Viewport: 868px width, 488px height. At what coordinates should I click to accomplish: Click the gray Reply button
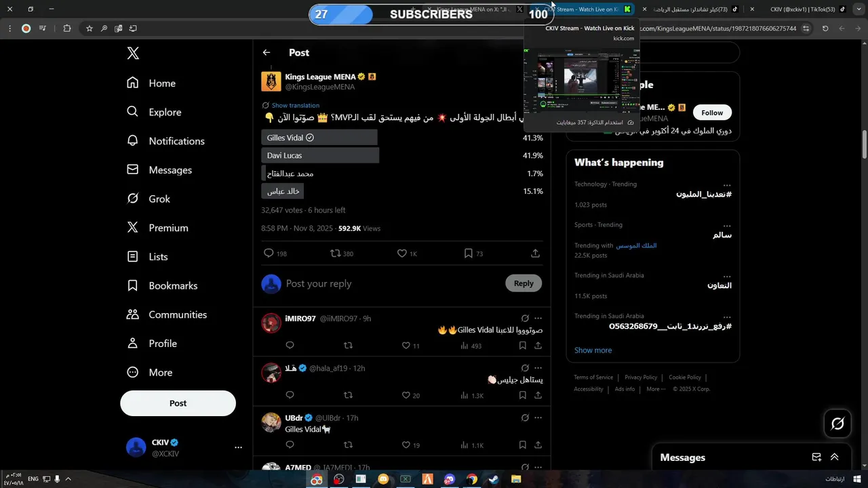tap(524, 283)
